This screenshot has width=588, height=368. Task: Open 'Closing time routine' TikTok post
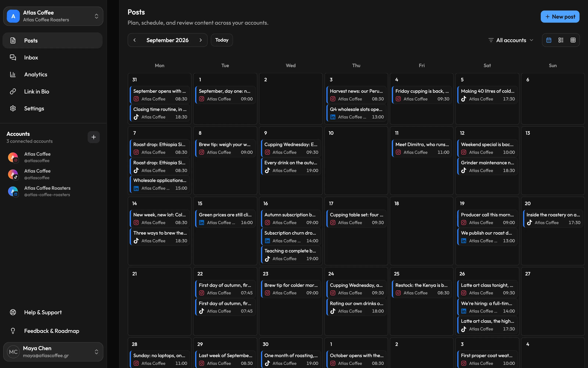click(160, 113)
